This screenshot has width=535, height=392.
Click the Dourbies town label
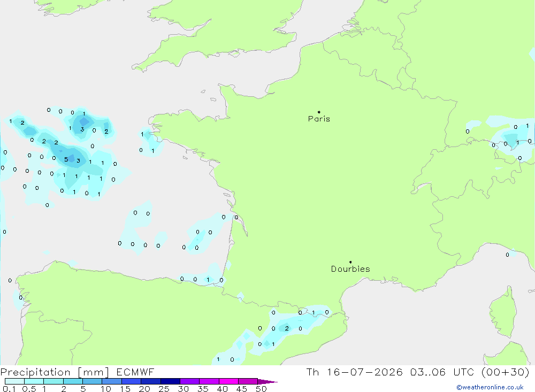click(350, 269)
